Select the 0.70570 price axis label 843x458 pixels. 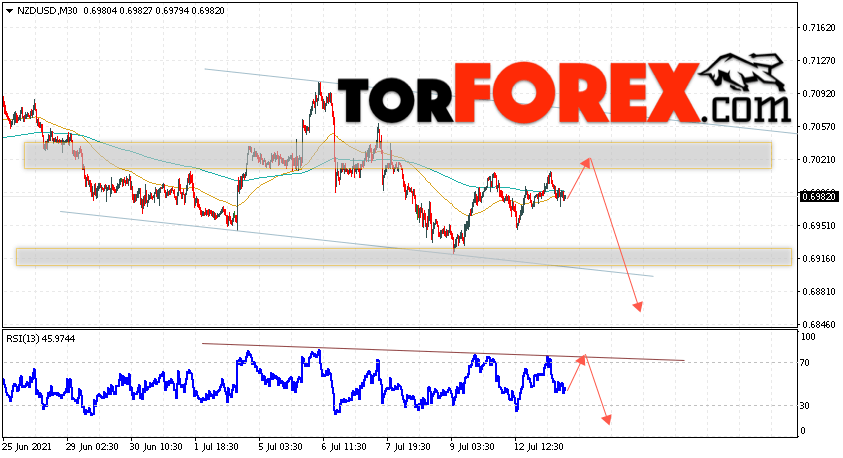pos(819,127)
